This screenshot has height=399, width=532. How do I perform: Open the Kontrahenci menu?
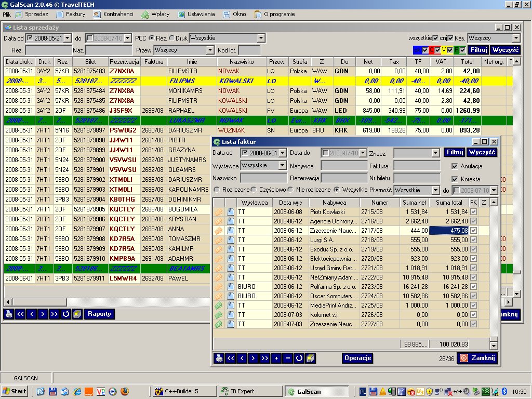point(113,14)
